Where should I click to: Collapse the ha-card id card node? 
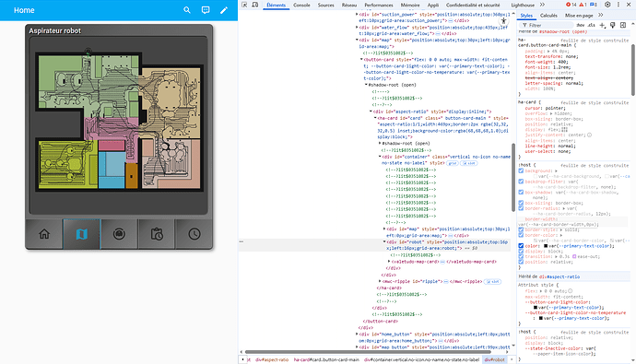[x=375, y=118]
